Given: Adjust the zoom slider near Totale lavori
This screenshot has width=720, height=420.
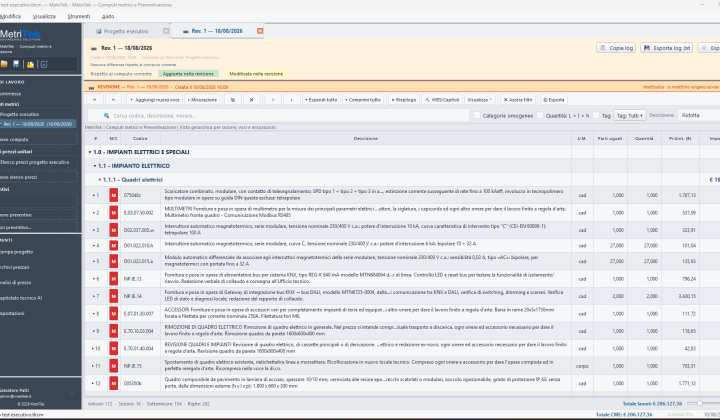Looking at the screenshot, I should 700,403.
